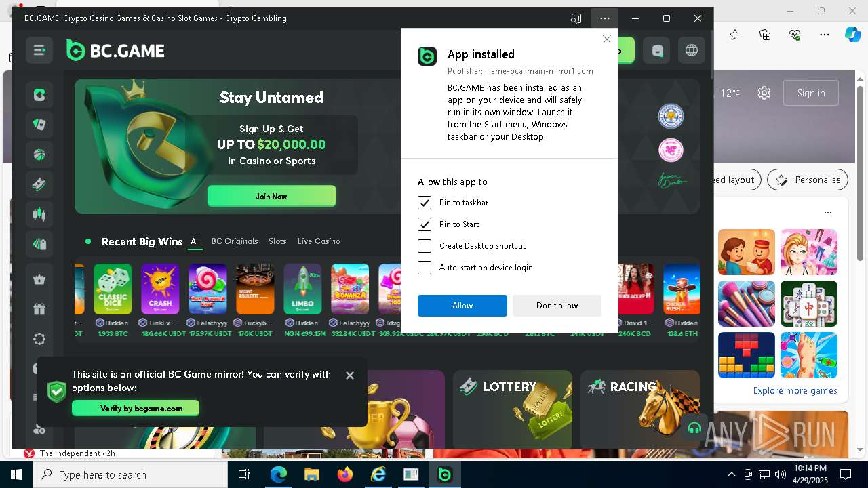868x488 pixels.
Task: Open the Instant Roulette game thumbnail
Action: point(255,289)
